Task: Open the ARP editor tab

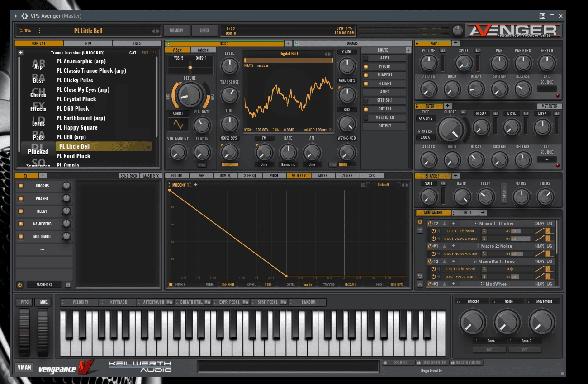Action: (201, 176)
